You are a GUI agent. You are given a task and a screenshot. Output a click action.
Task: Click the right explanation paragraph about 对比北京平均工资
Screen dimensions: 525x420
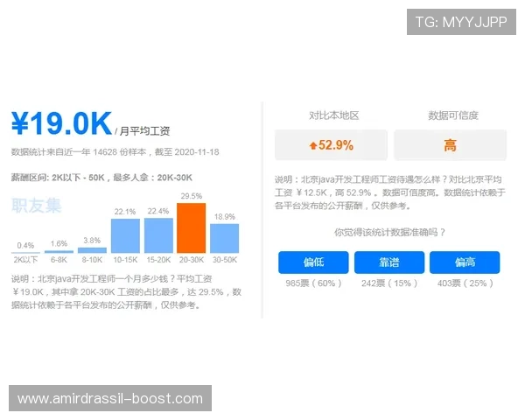pos(390,192)
